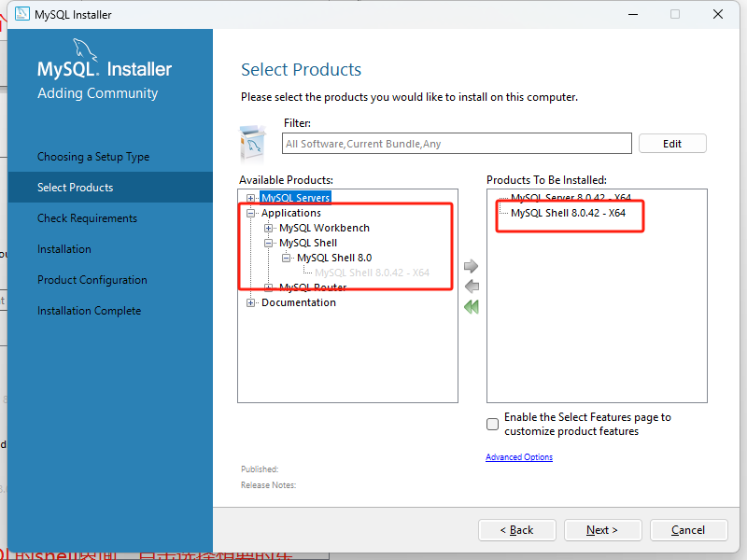Image resolution: width=747 pixels, height=560 pixels.
Task: Expand the Documentation node
Action: 250,302
